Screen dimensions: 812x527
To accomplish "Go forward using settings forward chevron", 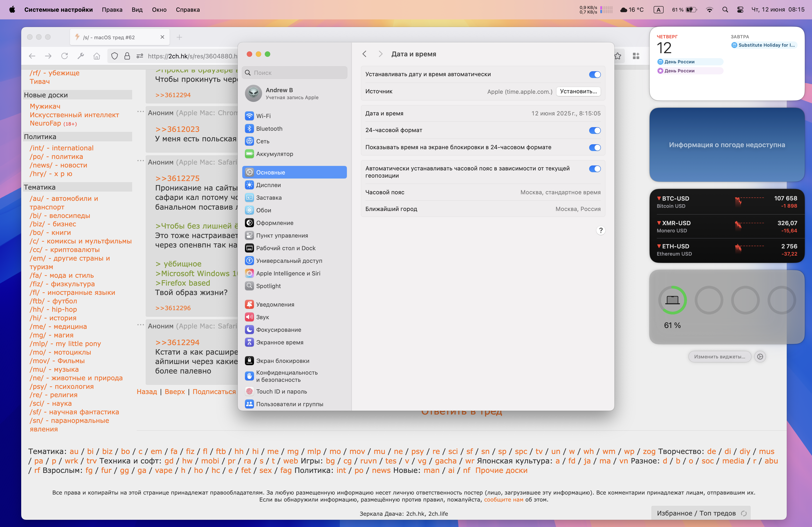I will coord(381,54).
